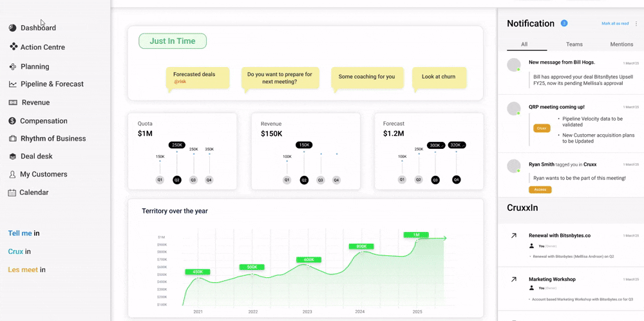
Task: Click avatar of Bill Hogs message
Action: tap(514, 65)
